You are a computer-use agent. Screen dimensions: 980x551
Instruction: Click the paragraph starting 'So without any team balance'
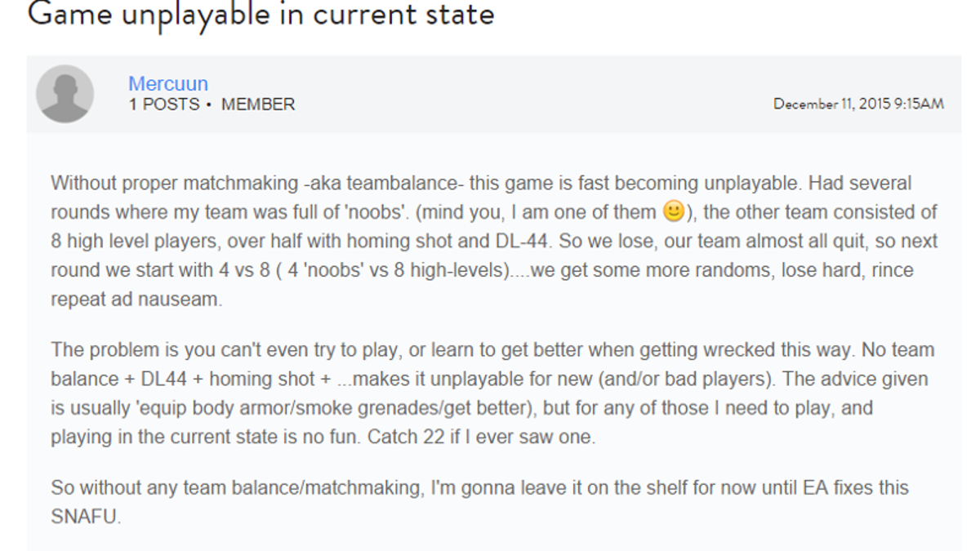[x=479, y=503]
